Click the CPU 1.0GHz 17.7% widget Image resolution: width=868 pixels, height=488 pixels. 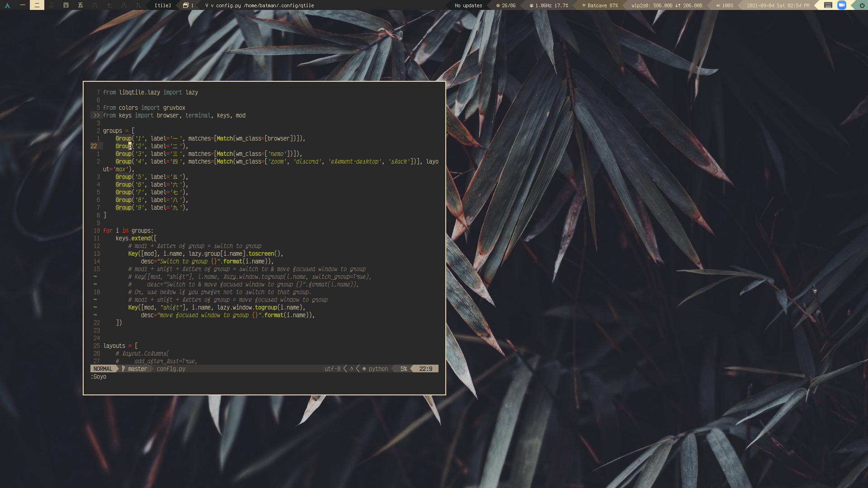point(548,5)
